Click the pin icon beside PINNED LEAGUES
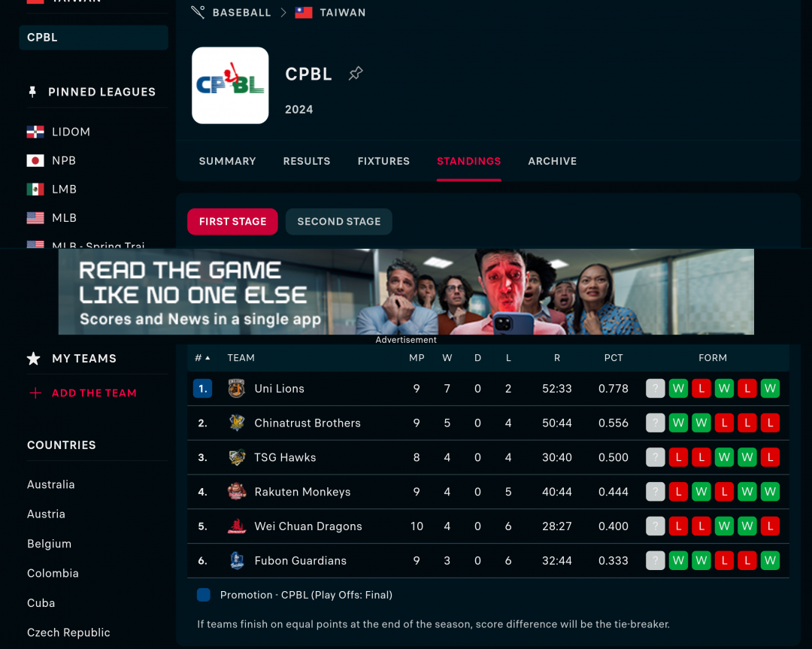The height and width of the screenshot is (649, 812). coord(32,92)
